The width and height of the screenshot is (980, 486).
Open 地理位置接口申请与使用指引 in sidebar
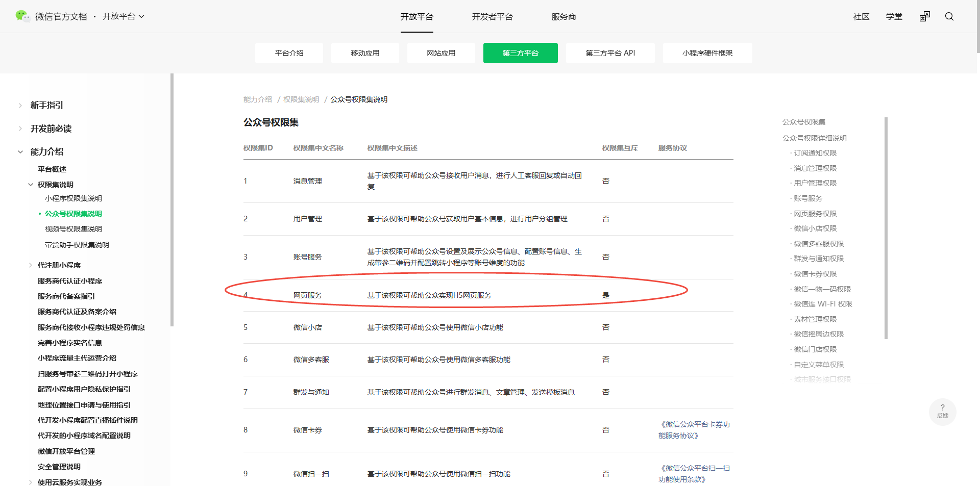(84, 405)
